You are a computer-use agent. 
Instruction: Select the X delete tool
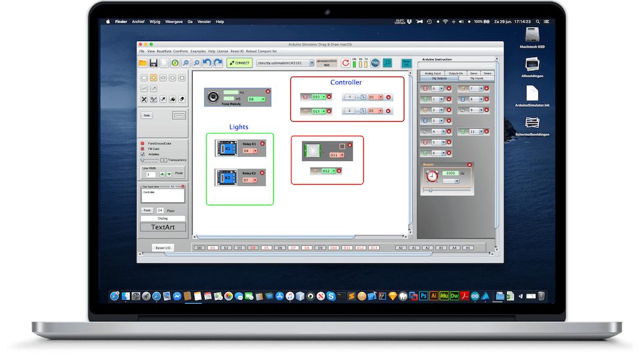click(144, 99)
